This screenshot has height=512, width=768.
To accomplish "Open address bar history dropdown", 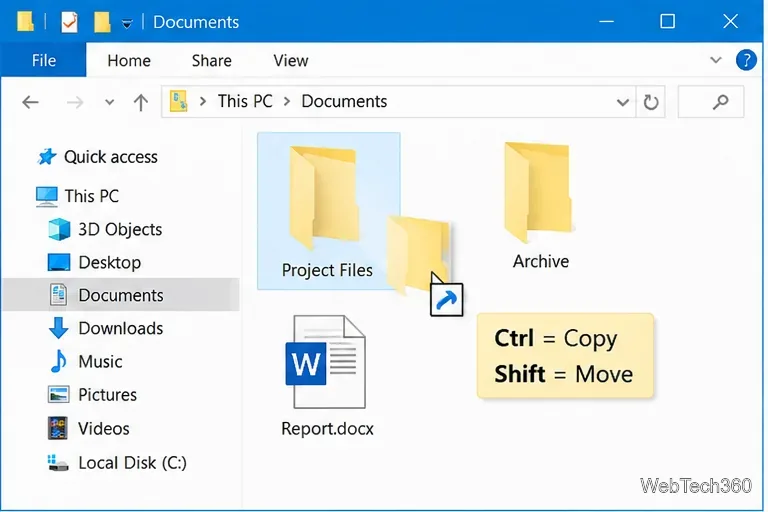I will 623,102.
